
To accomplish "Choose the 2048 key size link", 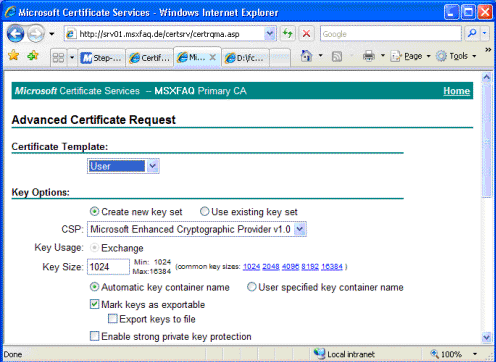I will tap(271, 267).
